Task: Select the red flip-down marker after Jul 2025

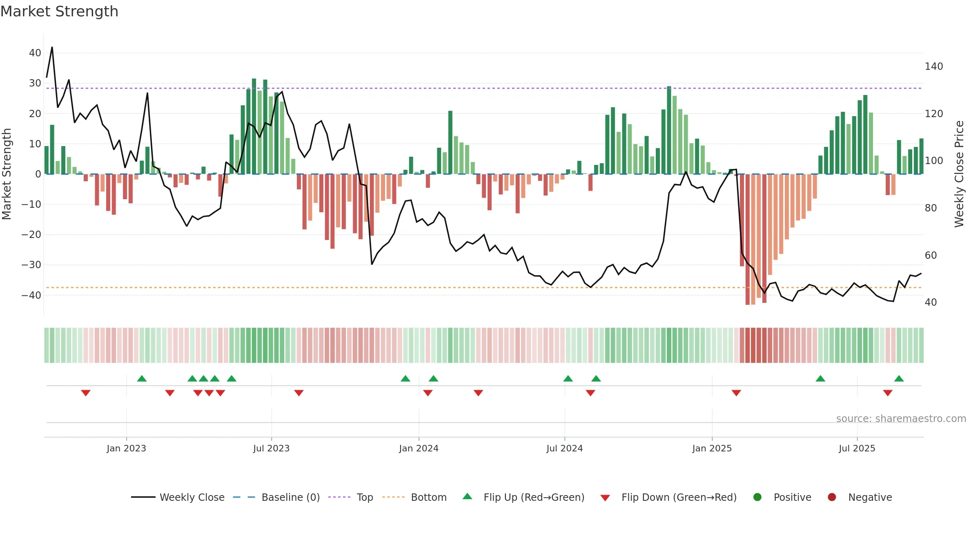Action: (x=888, y=393)
